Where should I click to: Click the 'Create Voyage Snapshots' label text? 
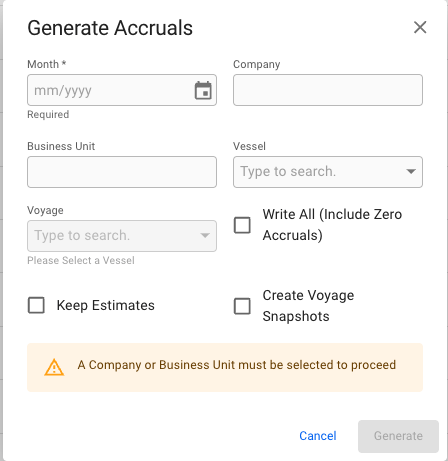tap(308, 306)
